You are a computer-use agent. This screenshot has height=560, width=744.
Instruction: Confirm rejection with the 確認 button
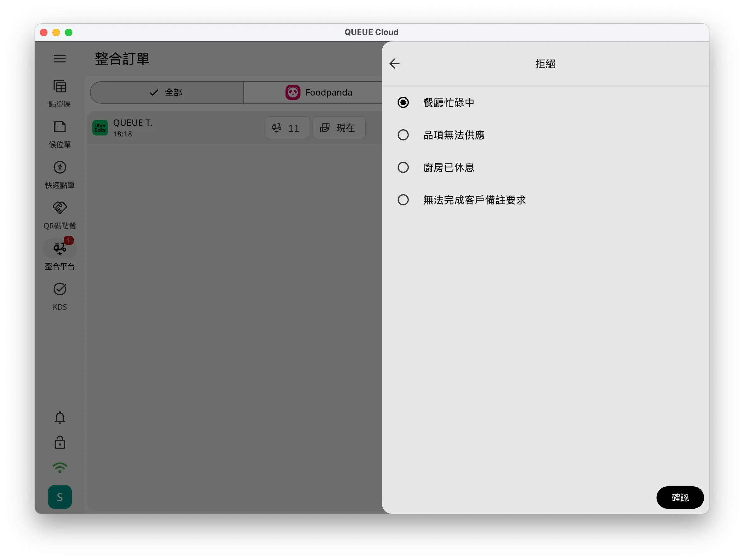pos(680,498)
